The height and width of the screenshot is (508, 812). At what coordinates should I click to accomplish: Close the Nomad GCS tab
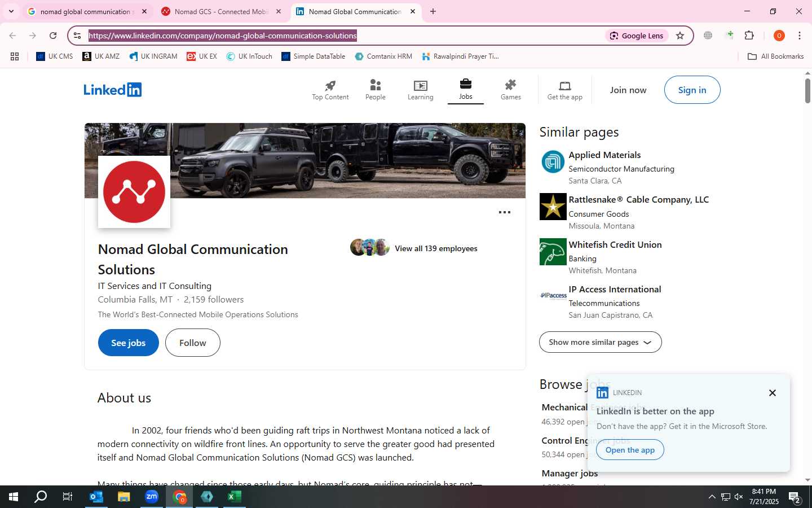point(279,11)
